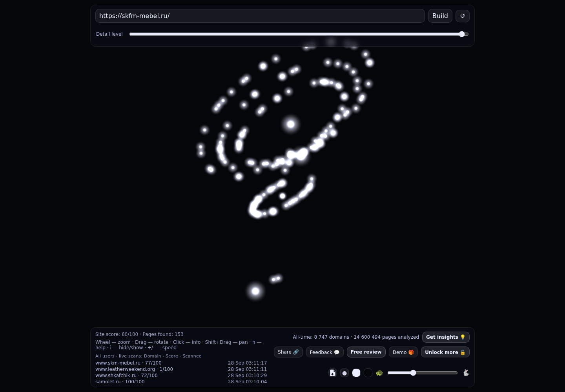Click the Site score 60/100 text
565x392 pixels.
tap(117, 334)
